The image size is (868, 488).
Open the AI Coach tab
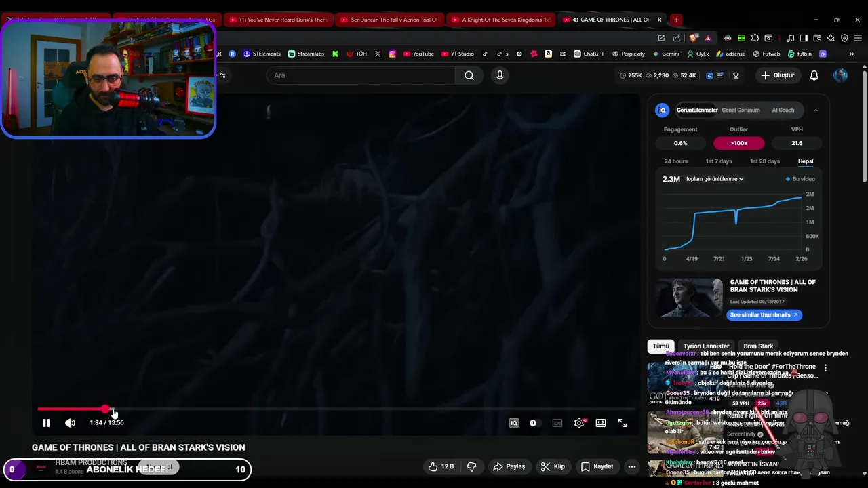click(x=783, y=110)
